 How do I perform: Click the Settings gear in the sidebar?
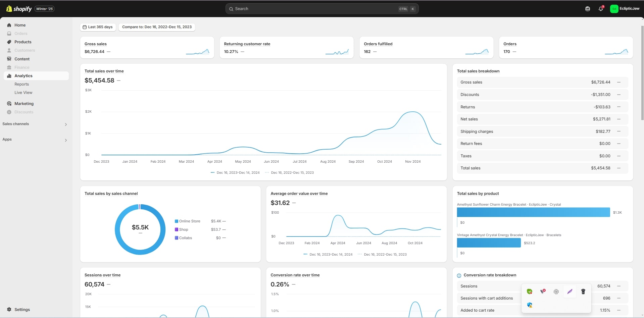pos(9,309)
